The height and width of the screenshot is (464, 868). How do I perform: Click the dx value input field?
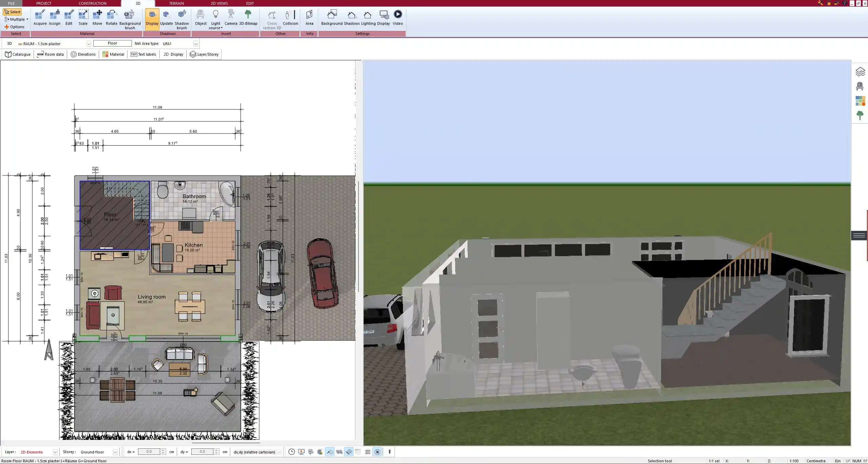149,452
